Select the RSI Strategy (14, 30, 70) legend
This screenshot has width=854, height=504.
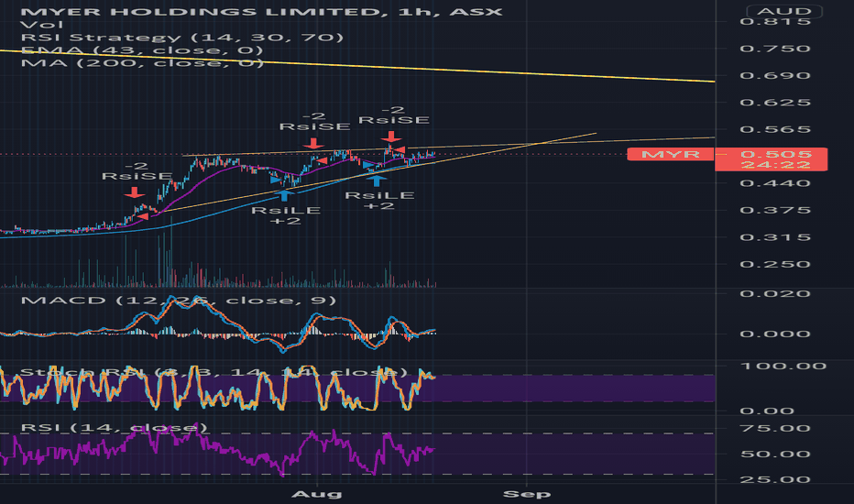182,37
